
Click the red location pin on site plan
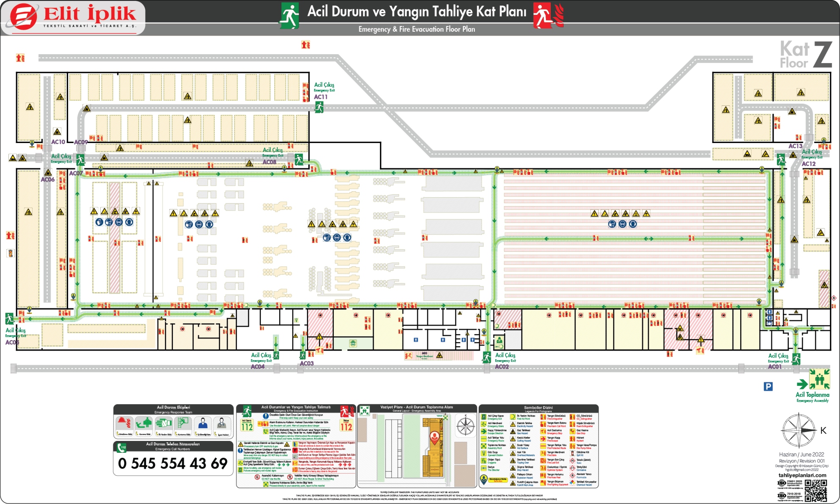coord(434,437)
